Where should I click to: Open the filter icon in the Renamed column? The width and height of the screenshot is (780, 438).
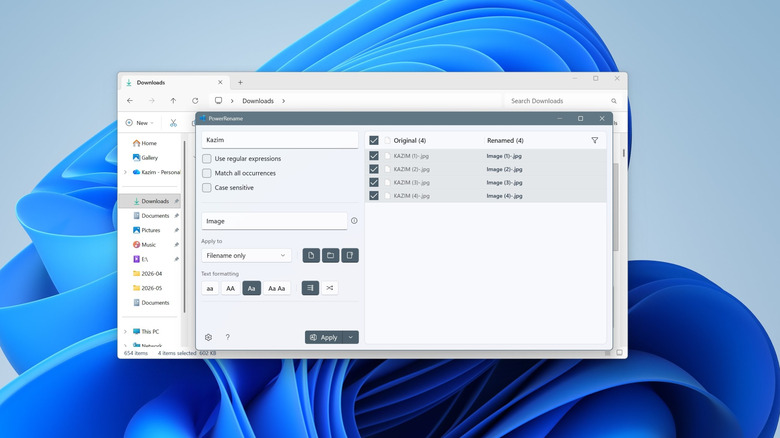(x=594, y=140)
